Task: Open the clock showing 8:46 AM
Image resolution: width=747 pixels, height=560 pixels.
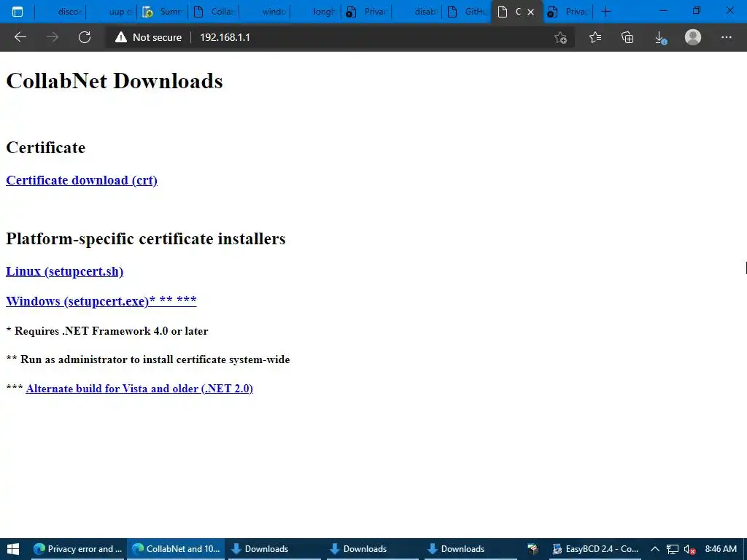Action: tap(721, 549)
